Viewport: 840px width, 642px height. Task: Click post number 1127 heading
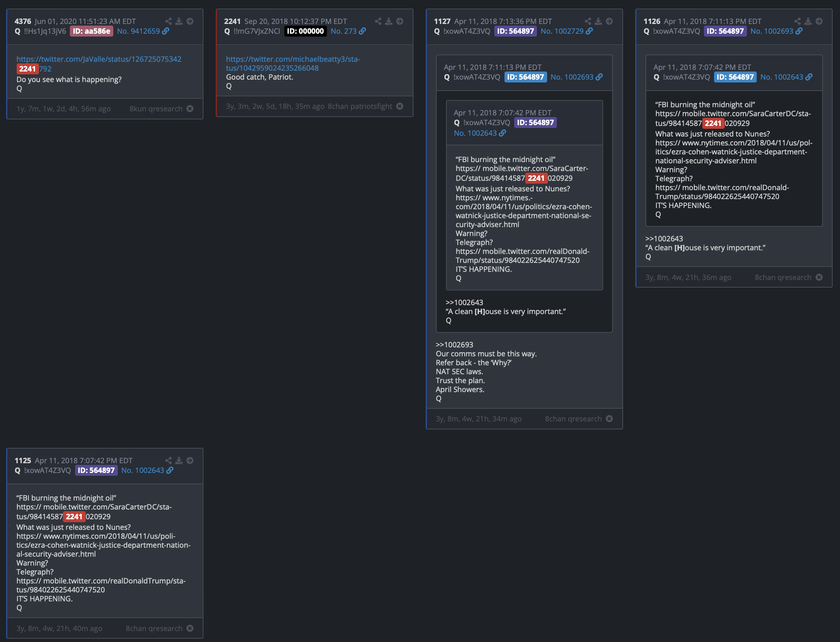click(442, 21)
